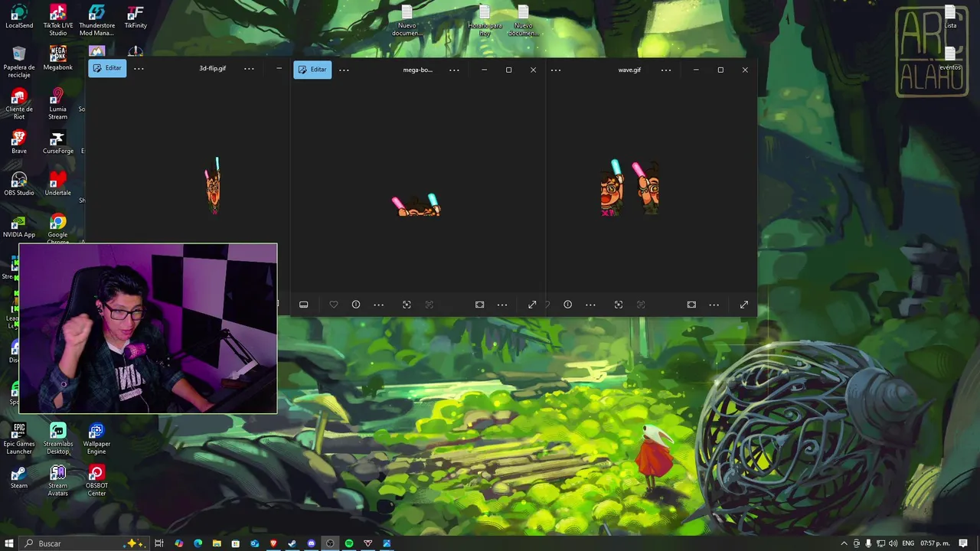Image resolution: width=980 pixels, height=551 pixels.
Task: Select the eventos file on the desktop
Action: pos(950,59)
